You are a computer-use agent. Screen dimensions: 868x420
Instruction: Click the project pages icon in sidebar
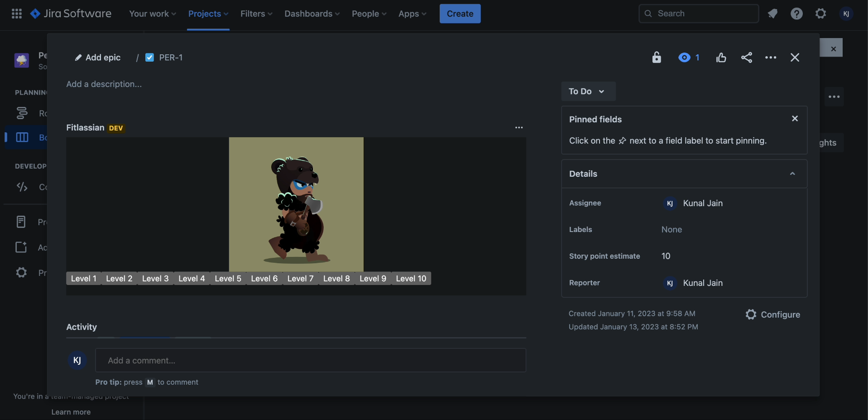21,222
